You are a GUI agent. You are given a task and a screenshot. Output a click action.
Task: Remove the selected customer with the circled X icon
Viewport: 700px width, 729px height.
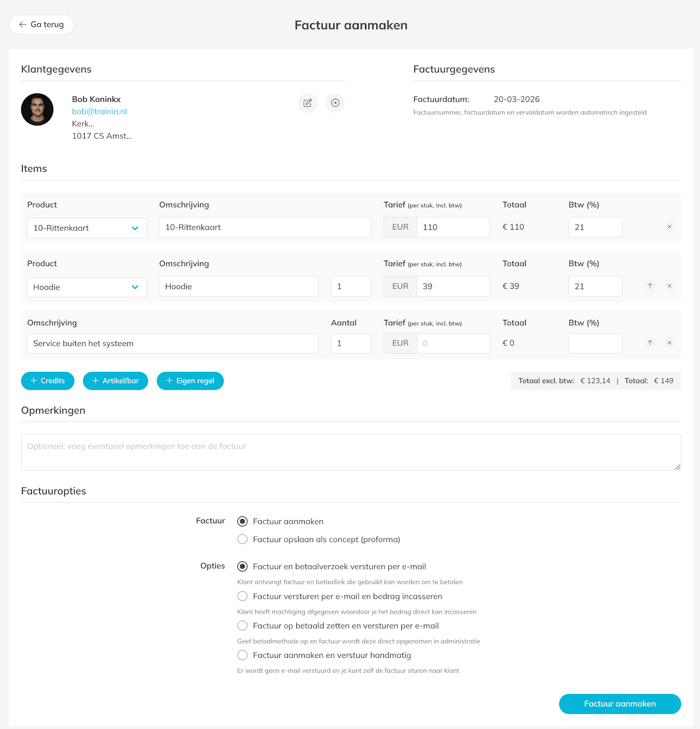click(x=335, y=103)
